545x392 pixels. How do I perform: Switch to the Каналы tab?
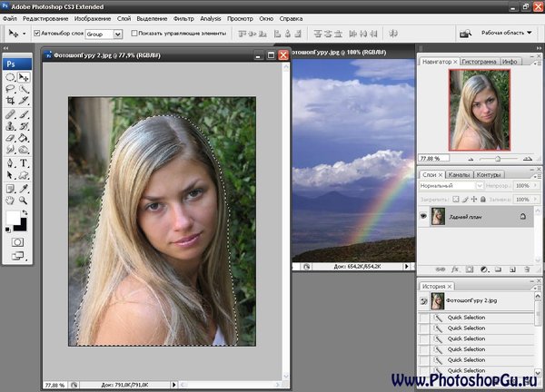(460, 174)
